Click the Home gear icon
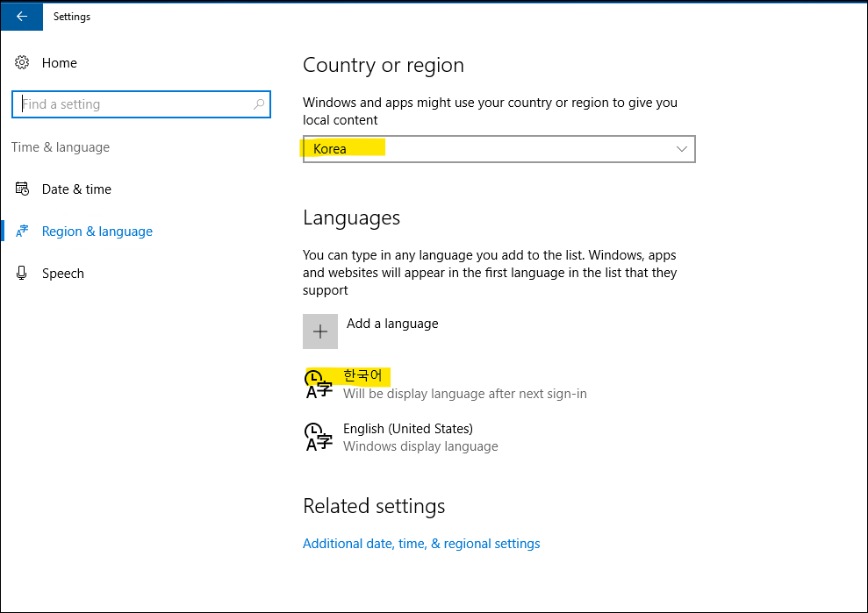Viewport: 868px width, 613px height. pos(22,63)
